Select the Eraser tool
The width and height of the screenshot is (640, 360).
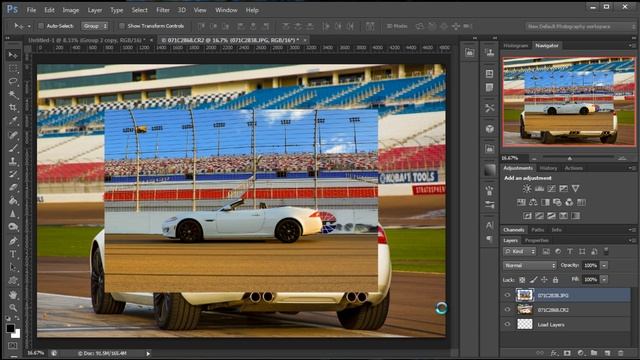click(13, 187)
